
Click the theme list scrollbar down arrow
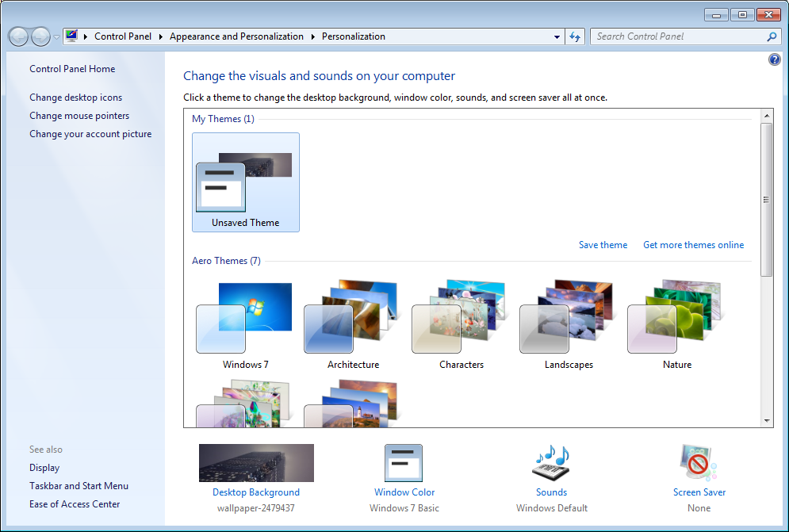(x=767, y=421)
